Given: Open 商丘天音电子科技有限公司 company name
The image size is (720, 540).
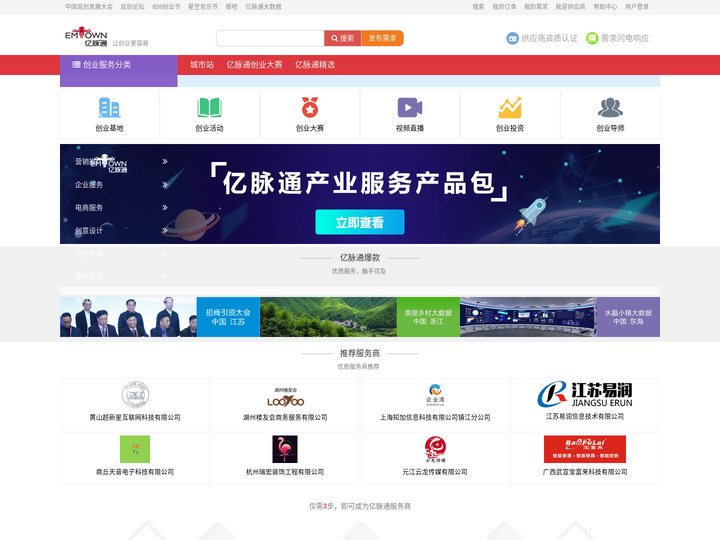Looking at the screenshot, I should point(135,472).
